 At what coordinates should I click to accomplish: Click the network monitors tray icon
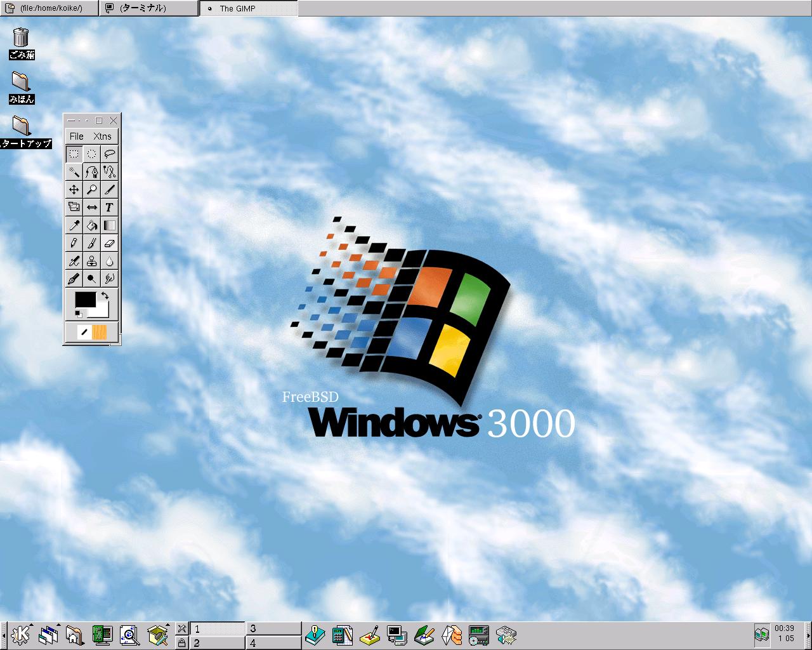[762, 634]
